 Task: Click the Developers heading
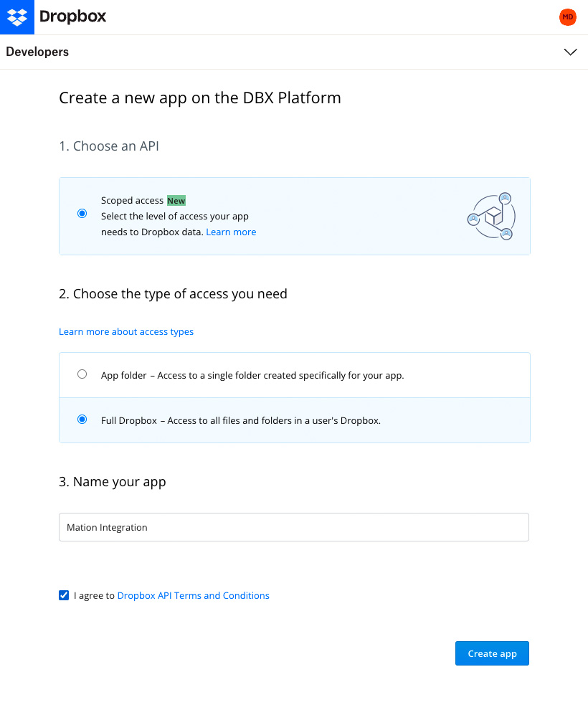pos(37,52)
